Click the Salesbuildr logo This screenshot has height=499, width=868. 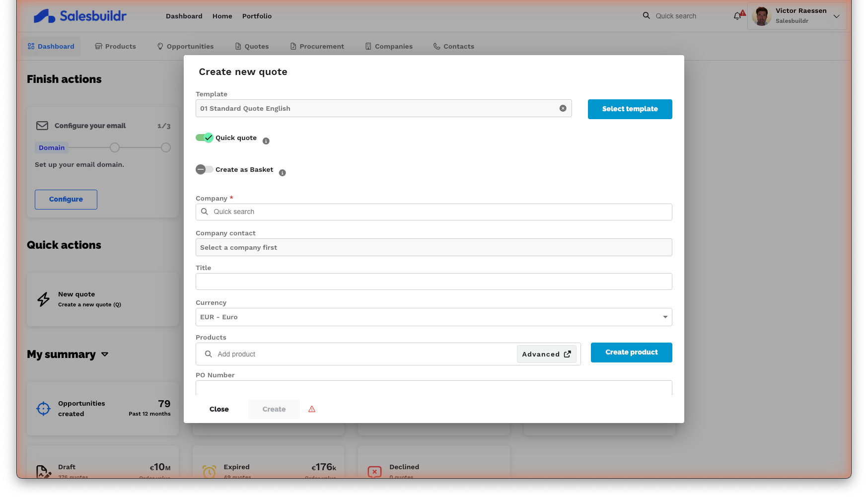tap(80, 16)
